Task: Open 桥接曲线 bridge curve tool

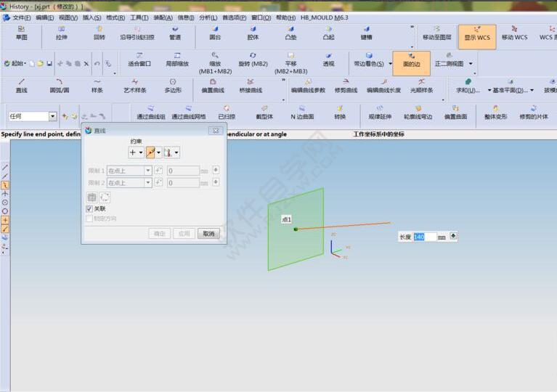Action: [251, 86]
